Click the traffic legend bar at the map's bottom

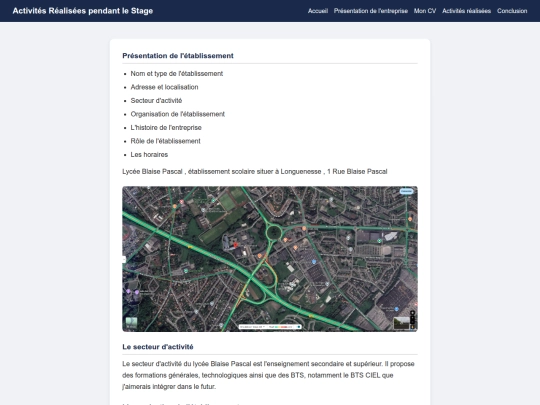click(x=270, y=327)
